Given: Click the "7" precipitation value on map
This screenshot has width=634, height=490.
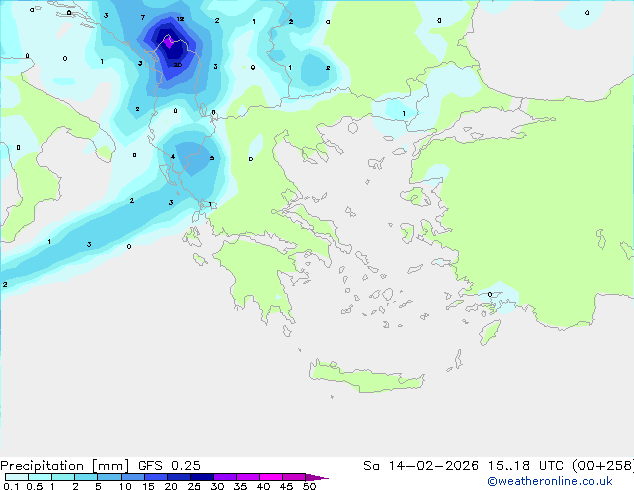Looking at the screenshot, I should (x=143, y=17).
